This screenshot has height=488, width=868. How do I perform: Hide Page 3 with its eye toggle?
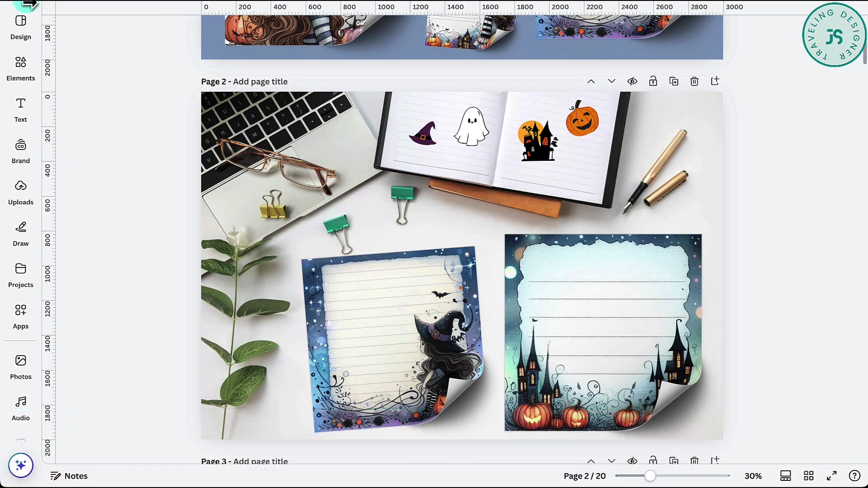632,461
